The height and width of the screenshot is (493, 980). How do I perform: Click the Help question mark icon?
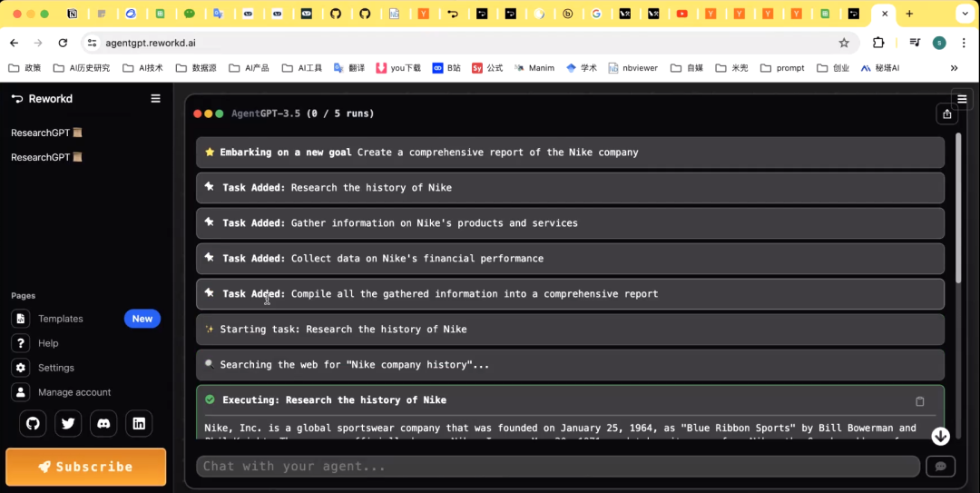tap(21, 343)
